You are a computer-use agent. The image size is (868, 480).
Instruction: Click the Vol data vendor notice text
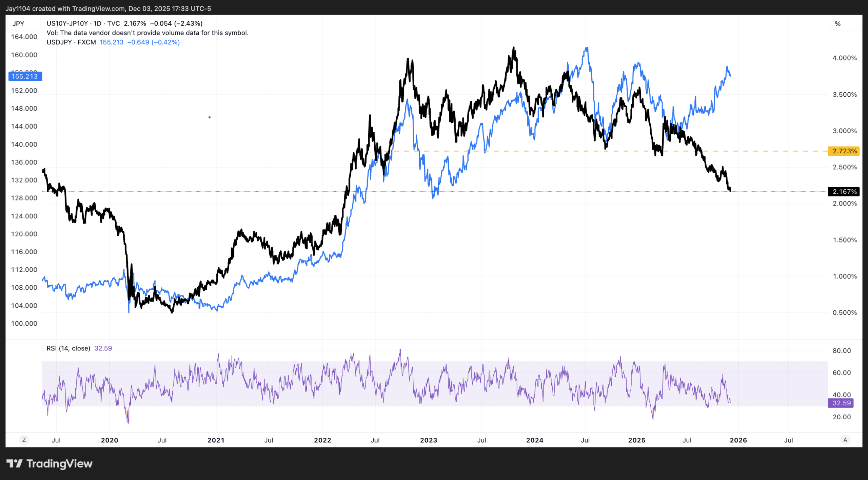(147, 33)
